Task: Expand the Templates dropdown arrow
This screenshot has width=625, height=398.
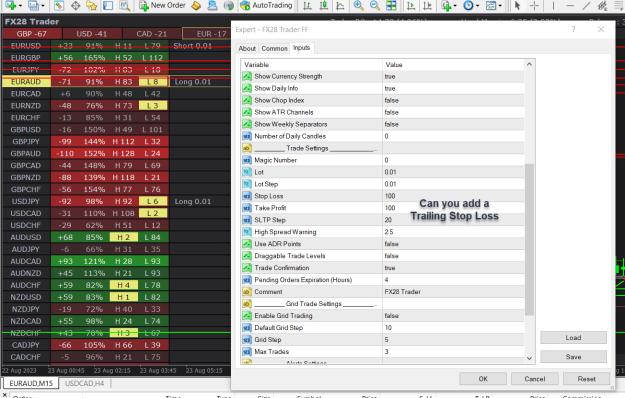Action: [x=500, y=6]
